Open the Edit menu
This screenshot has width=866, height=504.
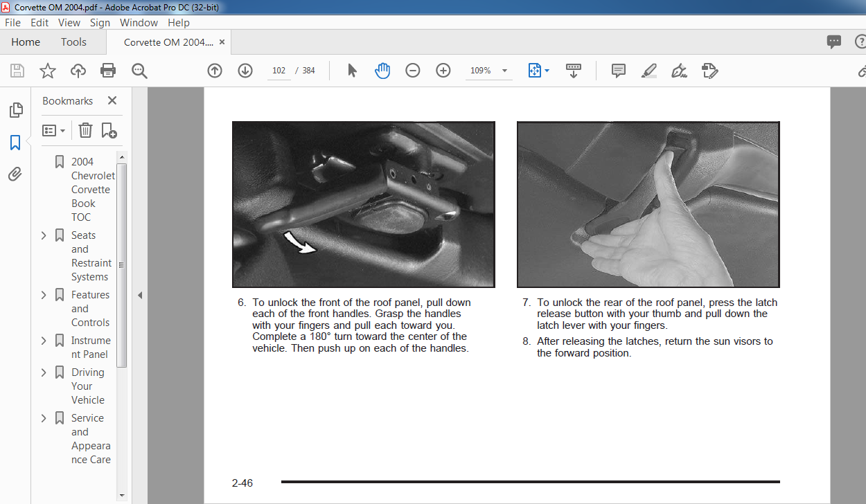tap(39, 22)
